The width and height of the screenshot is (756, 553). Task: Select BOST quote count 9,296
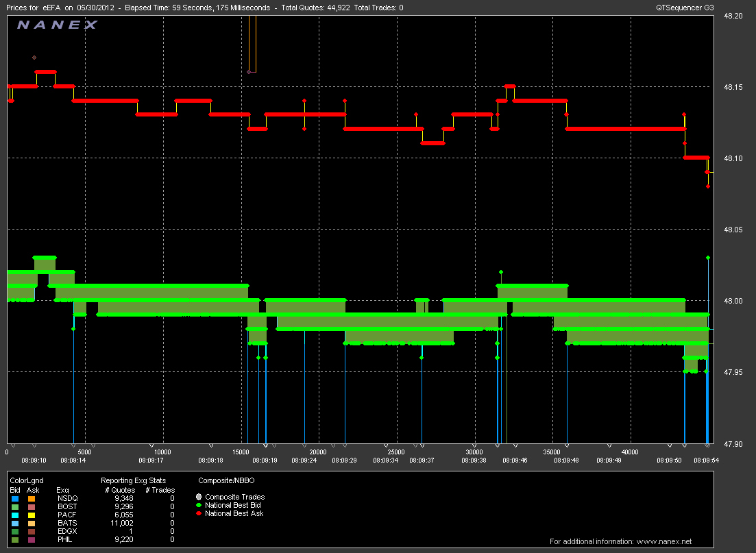[124, 506]
